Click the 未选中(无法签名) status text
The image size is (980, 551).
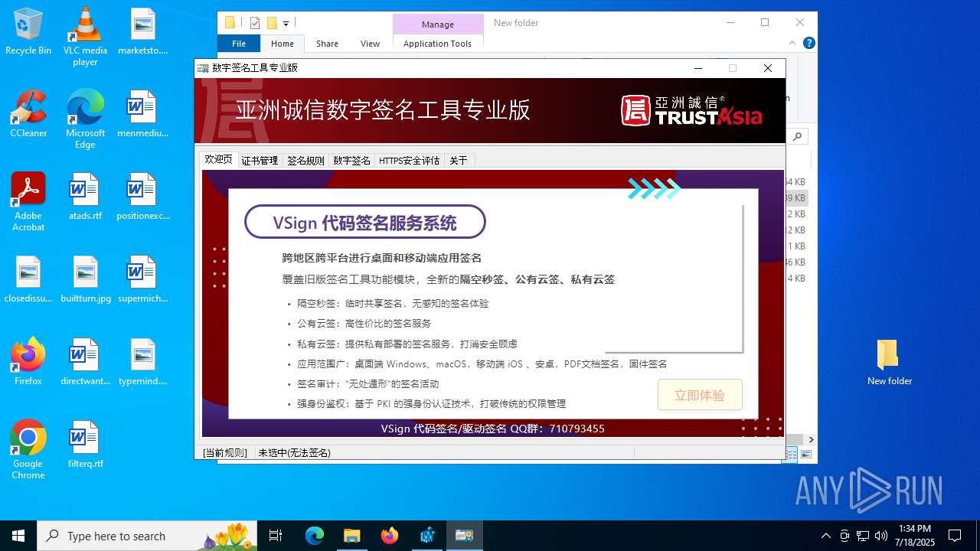[x=294, y=452]
